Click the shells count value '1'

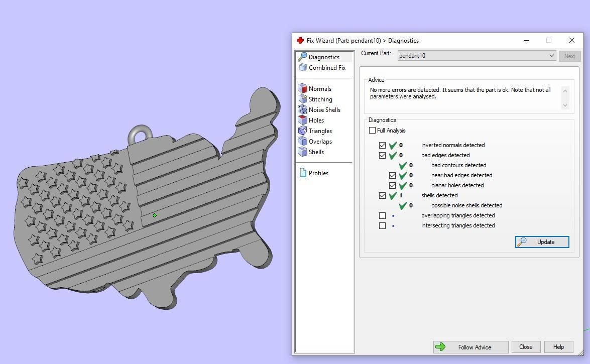(401, 195)
